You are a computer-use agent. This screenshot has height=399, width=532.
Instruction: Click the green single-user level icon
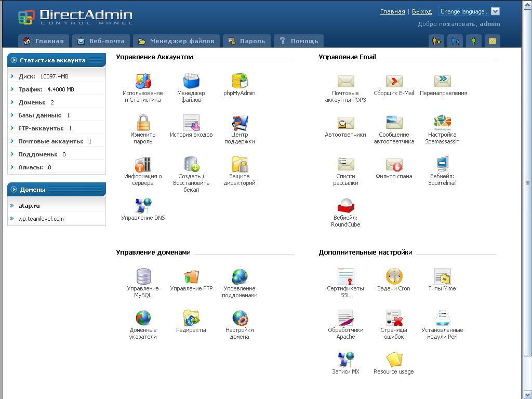tap(474, 41)
